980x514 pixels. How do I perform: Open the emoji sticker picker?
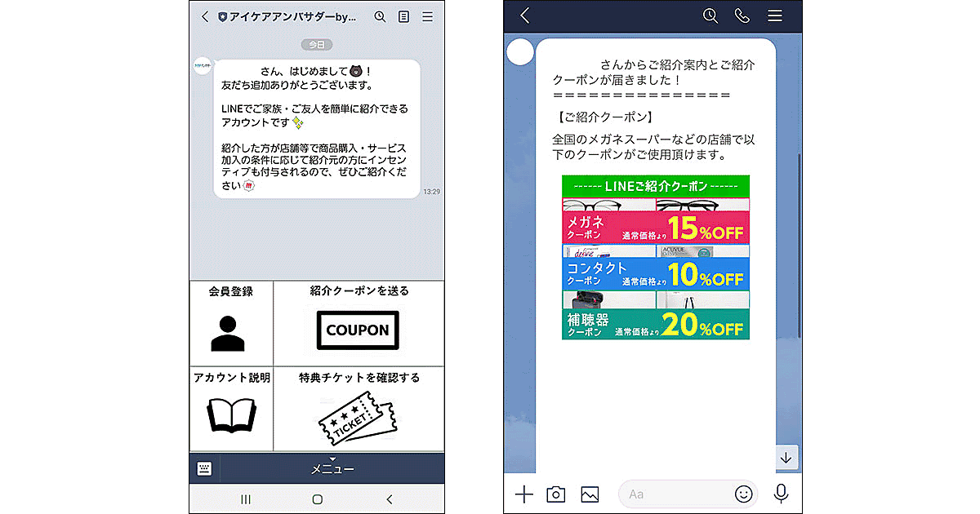click(743, 494)
